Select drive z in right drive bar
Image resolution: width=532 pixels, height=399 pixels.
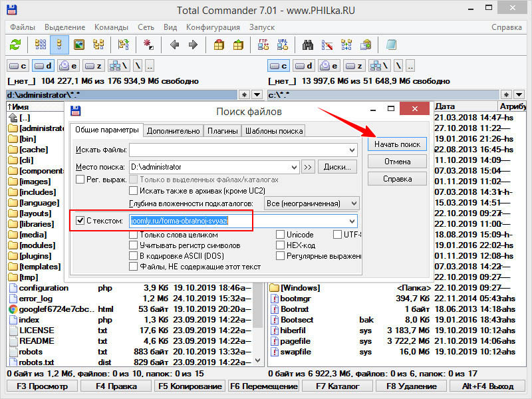[354, 66]
